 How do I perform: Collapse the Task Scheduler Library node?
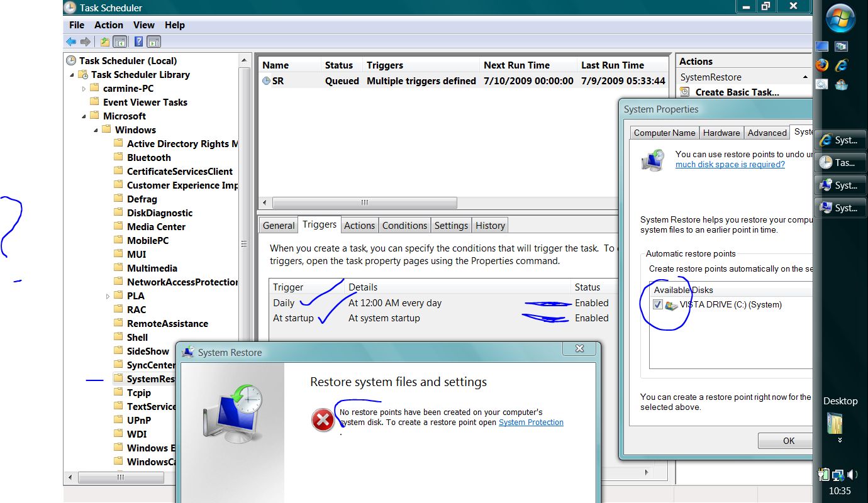[72, 75]
